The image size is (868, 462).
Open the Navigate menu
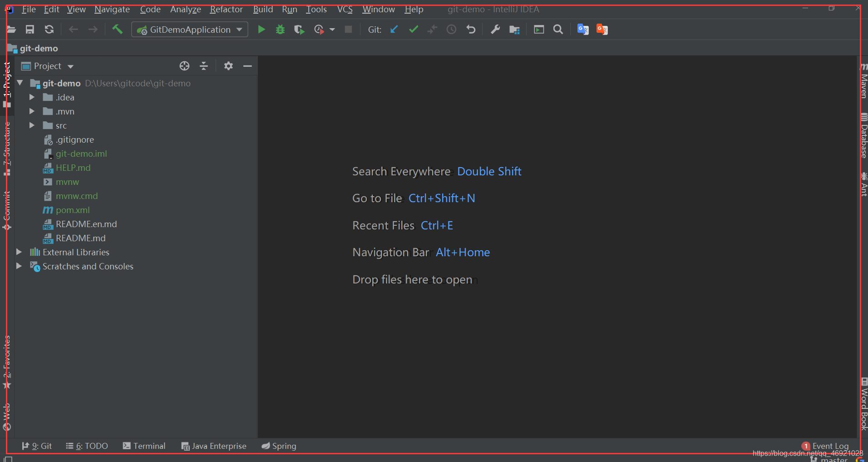click(x=112, y=9)
